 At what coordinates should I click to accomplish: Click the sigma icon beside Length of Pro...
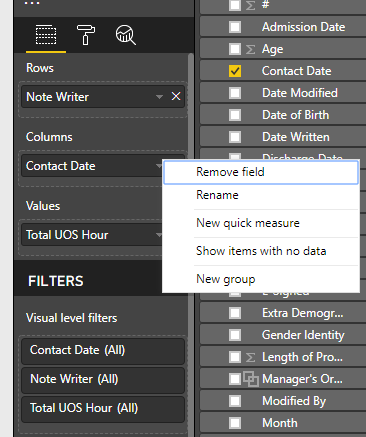(250, 357)
